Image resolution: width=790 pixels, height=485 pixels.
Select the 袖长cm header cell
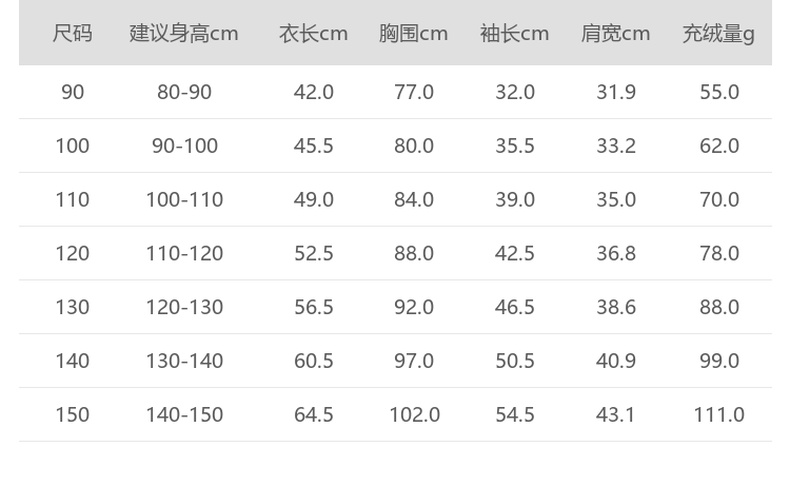pos(514,34)
